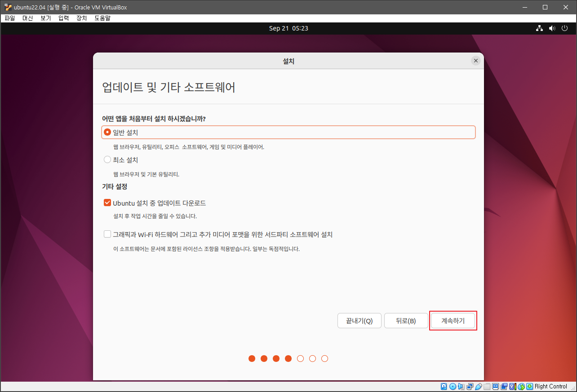The image size is (577, 392).
Task: Open the 입력 menu
Action: 64,18
